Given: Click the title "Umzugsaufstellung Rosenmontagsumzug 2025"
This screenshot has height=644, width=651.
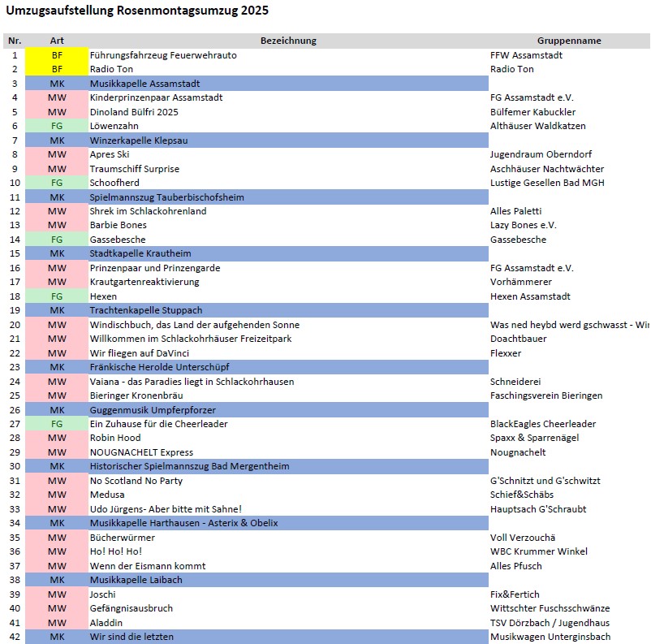Looking at the screenshot, I should coord(137,11).
